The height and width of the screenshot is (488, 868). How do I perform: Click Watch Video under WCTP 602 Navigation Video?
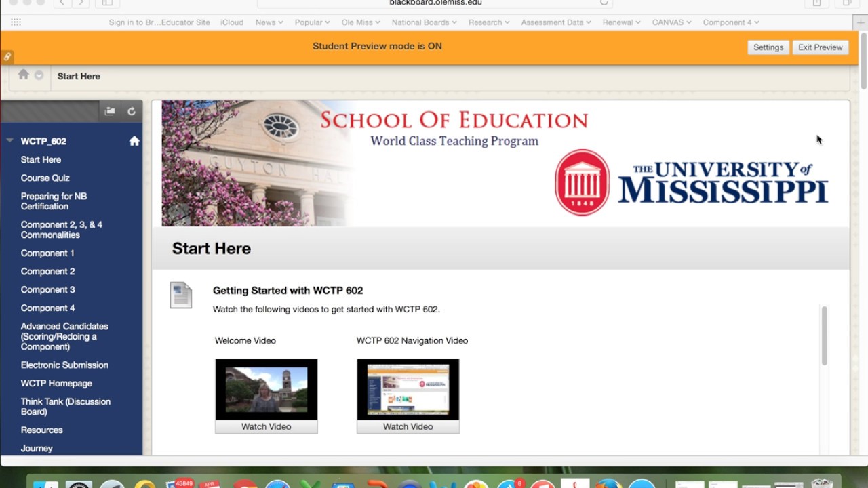pos(408,427)
